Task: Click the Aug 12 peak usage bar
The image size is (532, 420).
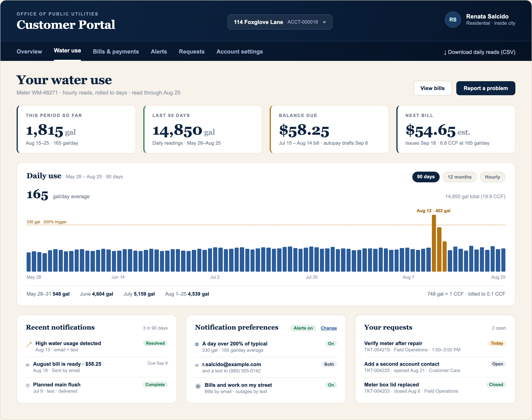Action: [434, 243]
